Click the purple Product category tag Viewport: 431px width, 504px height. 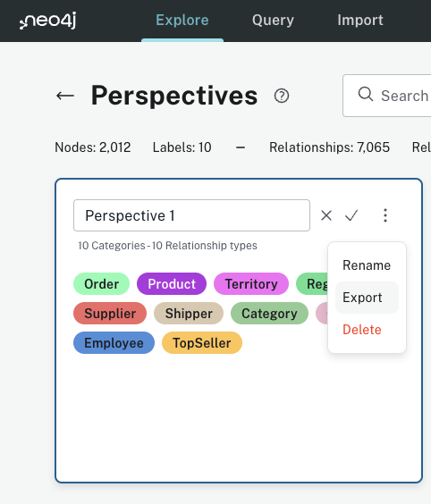172,284
